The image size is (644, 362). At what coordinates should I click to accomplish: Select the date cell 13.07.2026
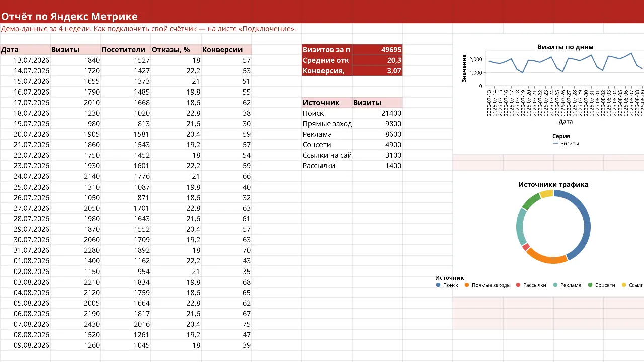pyautogui.click(x=25, y=60)
